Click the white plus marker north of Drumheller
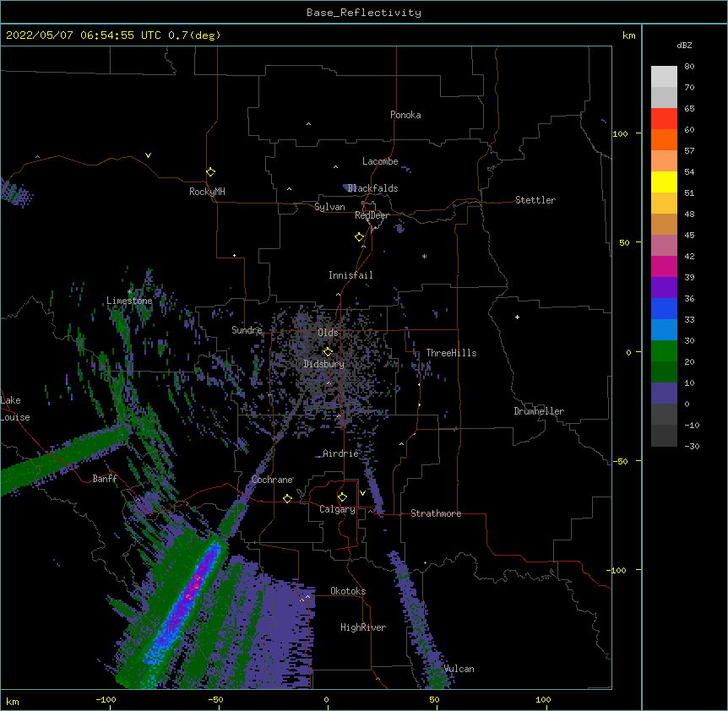 517,317
